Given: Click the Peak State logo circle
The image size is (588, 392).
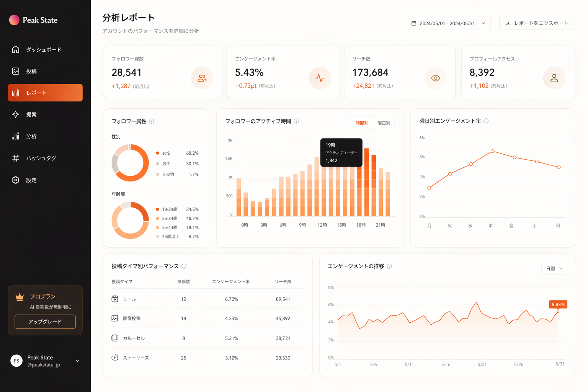Looking at the screenshot, I should coord(14,20).
